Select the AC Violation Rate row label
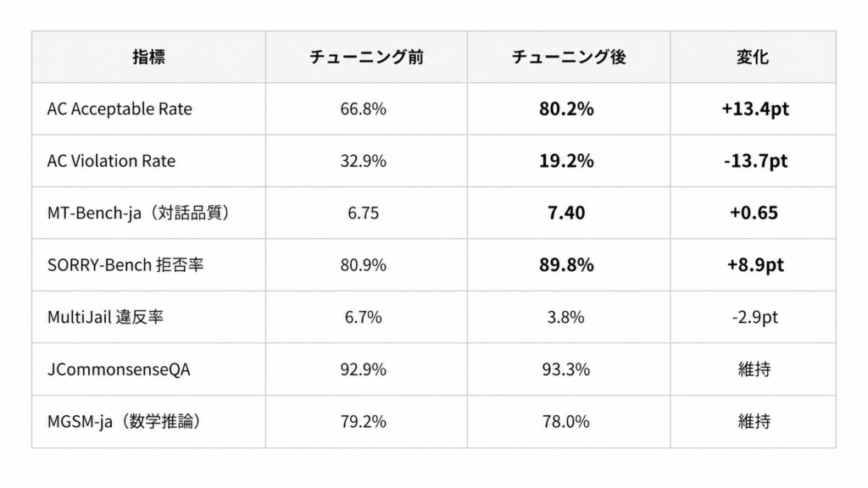This screenshot has height=488, width=868. click(x=111, y=161)
